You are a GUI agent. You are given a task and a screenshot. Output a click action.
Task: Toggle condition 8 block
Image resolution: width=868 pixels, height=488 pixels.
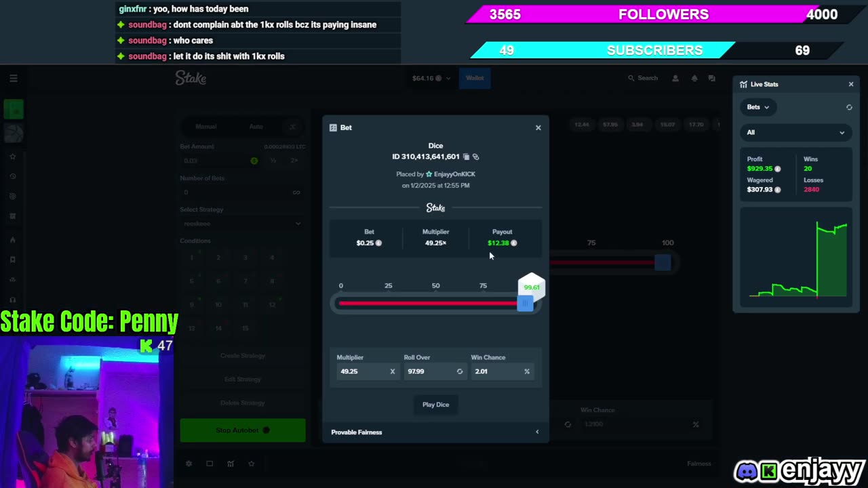pyautogui.click(x=272, y=281)
